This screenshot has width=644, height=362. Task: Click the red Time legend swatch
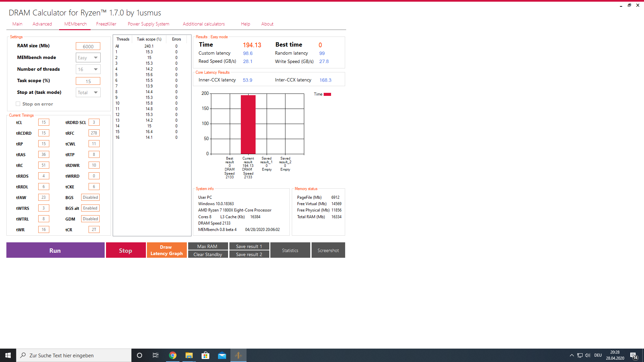coord(327,94)
